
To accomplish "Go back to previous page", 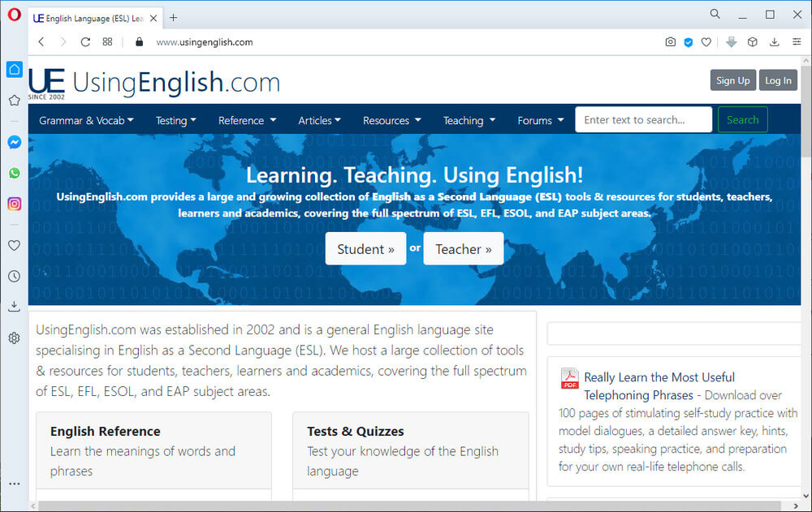I will [41, 42].
